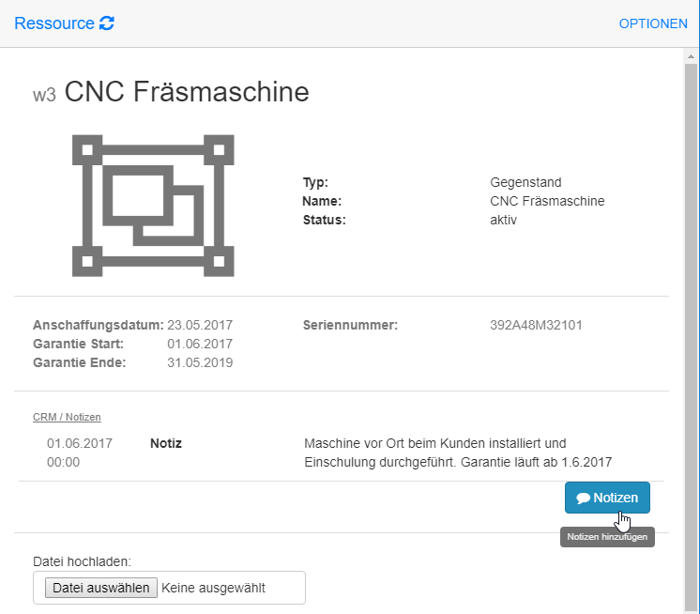Click the note date 01.06.2017
Image resolution: width=700 pixels, height=614 pixels.
coord(80,443)
